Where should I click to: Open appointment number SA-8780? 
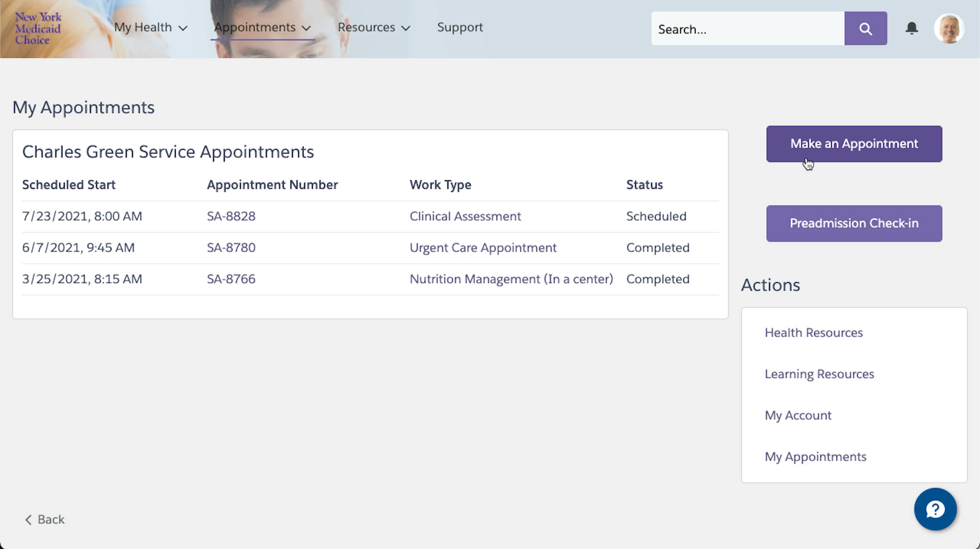pyautogui.click(x=231, y=248)
